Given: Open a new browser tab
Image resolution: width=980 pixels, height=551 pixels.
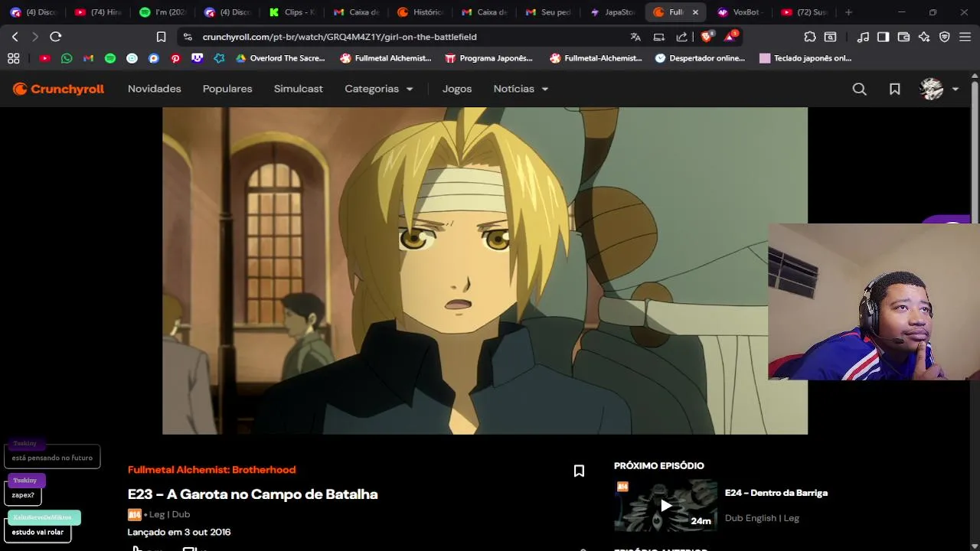Looking at the screenshot, I should click(x=848, y=12).
